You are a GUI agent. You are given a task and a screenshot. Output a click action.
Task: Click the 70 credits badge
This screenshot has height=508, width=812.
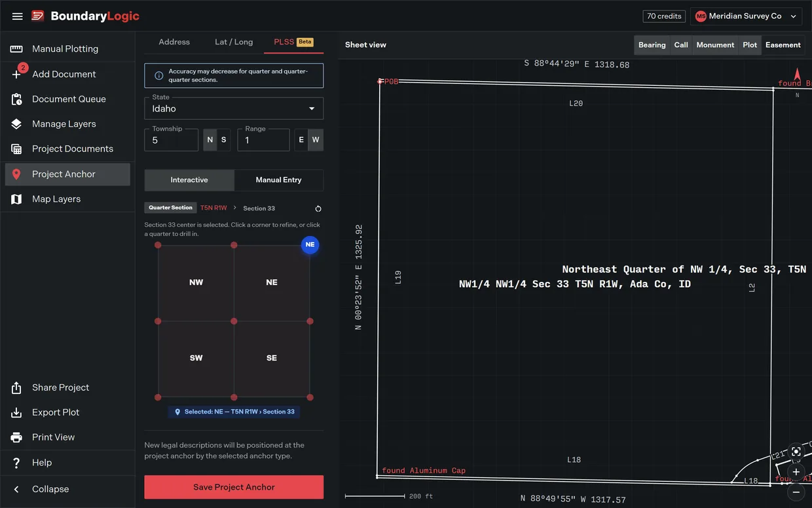(665, 16)
